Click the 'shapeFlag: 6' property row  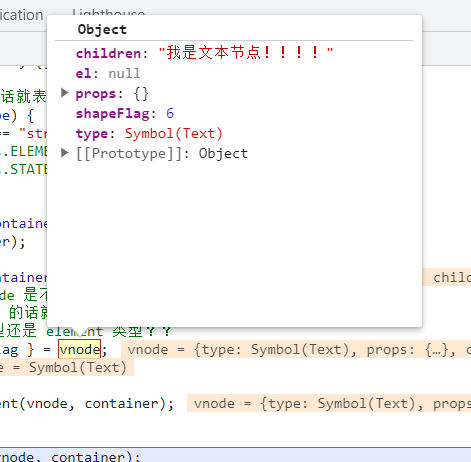125,114
